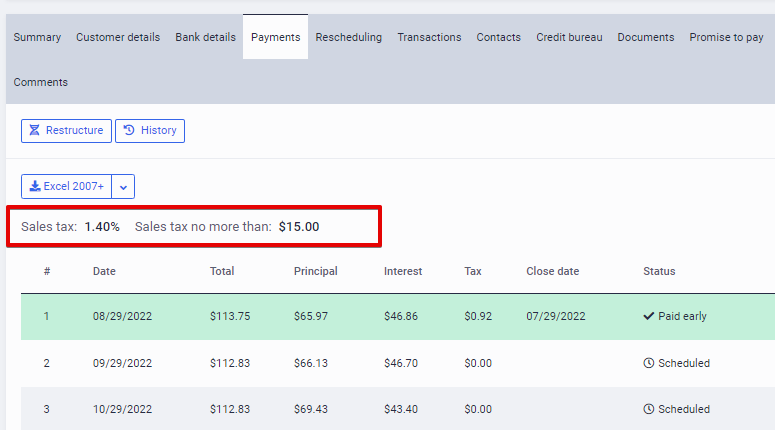
Task: Expand the Excel export format dropdown
Action: click(x=123, y=186)
